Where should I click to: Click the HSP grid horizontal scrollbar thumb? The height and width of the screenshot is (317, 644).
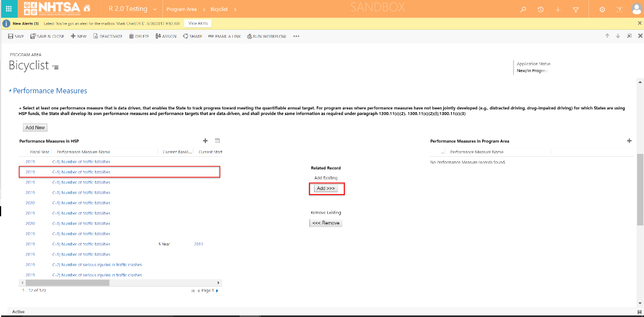coord(67,283)
